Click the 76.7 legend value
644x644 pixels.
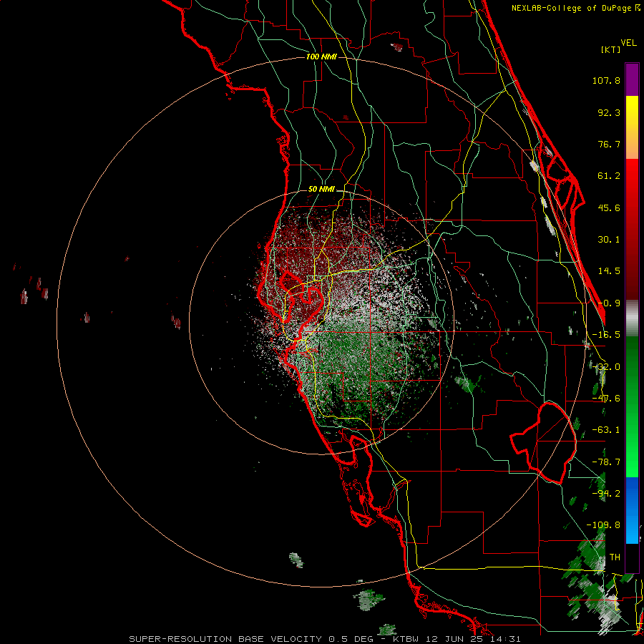609,144
